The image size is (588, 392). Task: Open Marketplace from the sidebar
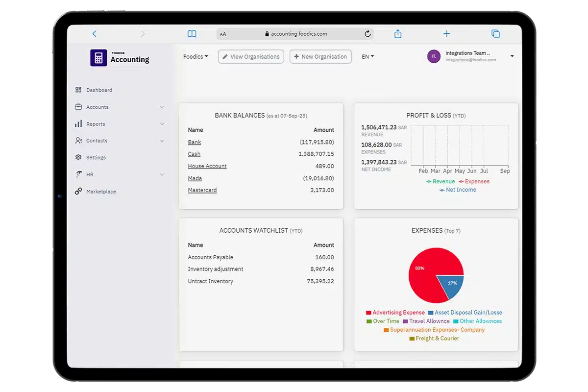(x=101, y=192)
